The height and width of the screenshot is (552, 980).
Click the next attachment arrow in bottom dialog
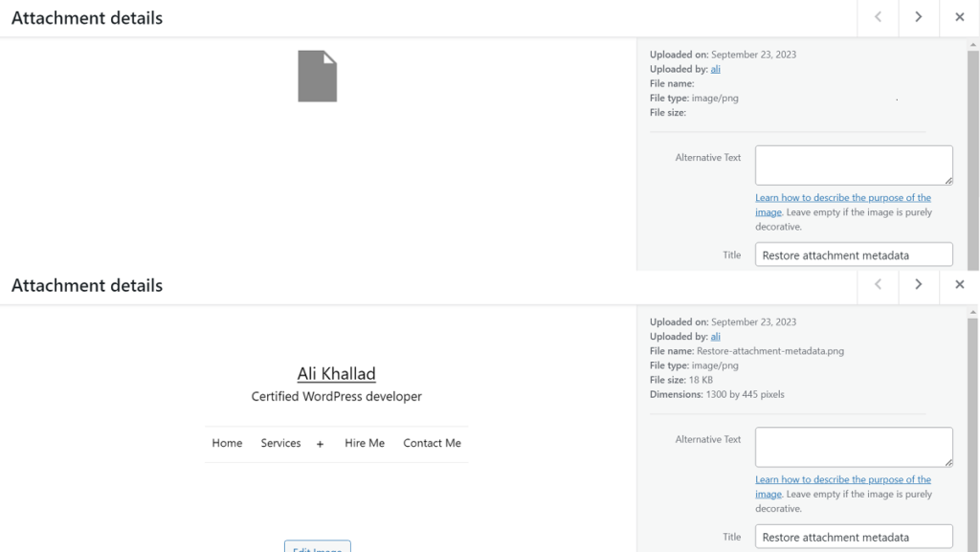pos(918,284)
